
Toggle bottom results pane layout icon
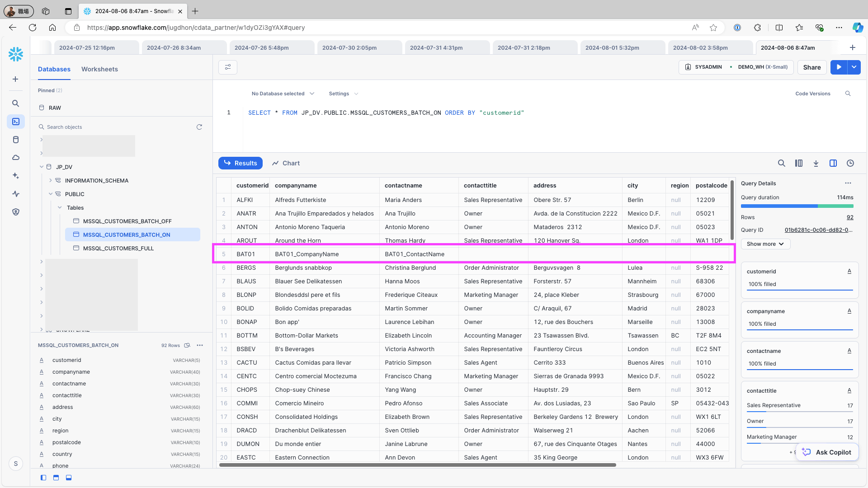coord(69,478)
